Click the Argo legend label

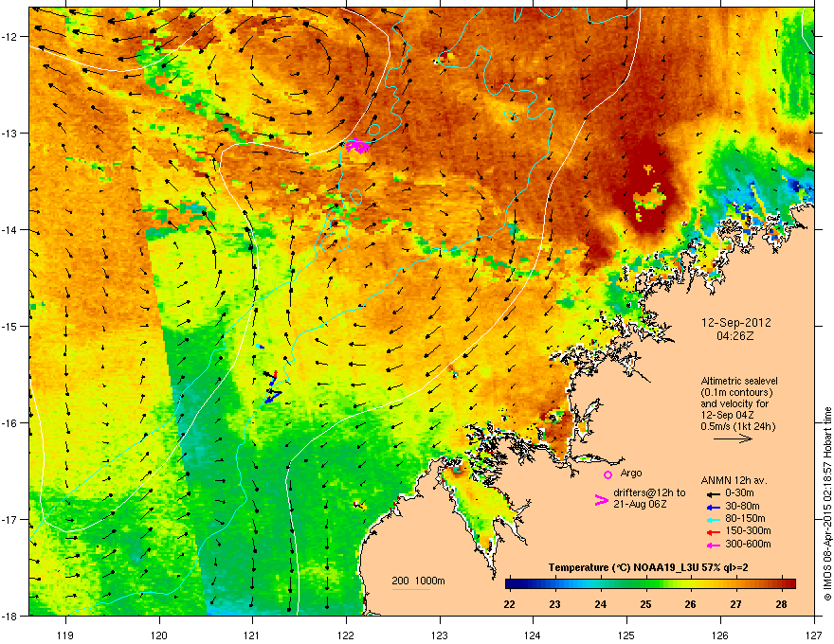[x=631, y=473]
